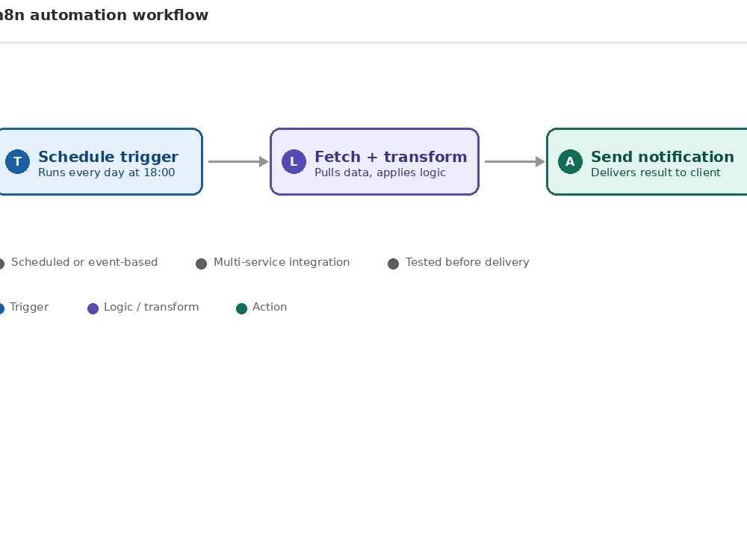Click the purple L icon in the Fetch node
The image size is (747, 560).
tap(294, 161)
